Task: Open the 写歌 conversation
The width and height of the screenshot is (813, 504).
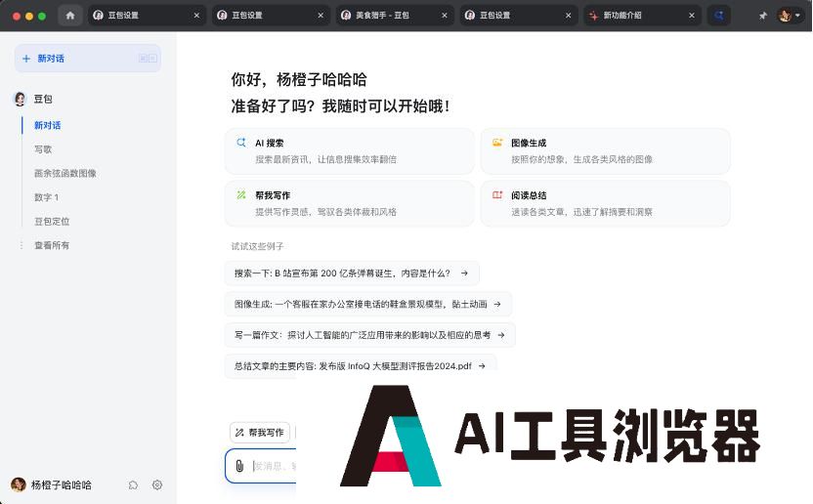Action: click(x=43, y=149)
